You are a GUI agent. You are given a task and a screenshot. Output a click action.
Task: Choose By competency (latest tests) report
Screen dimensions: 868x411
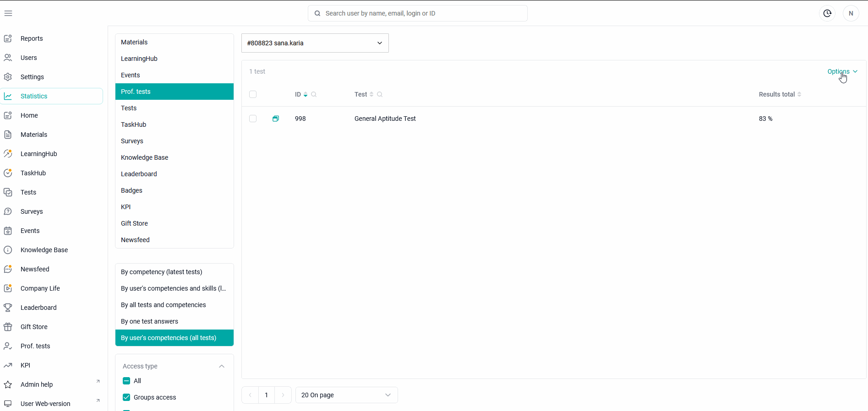click(x=175, y=272)
